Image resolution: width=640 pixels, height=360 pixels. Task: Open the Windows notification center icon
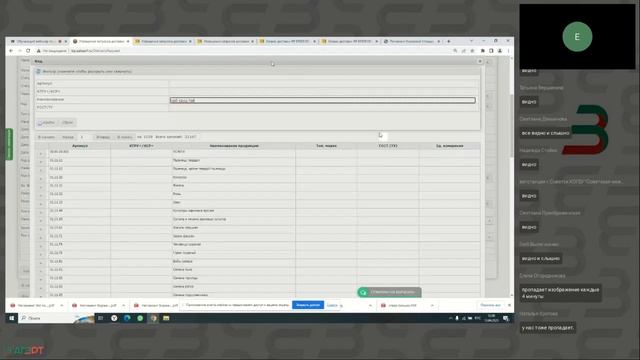coord(506,318)
